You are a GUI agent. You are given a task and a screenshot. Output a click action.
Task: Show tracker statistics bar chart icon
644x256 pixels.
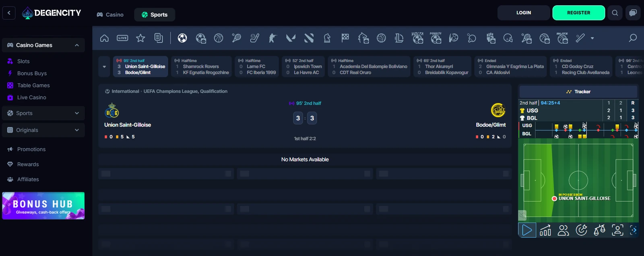pyautogui.click(x=545, y=230)
